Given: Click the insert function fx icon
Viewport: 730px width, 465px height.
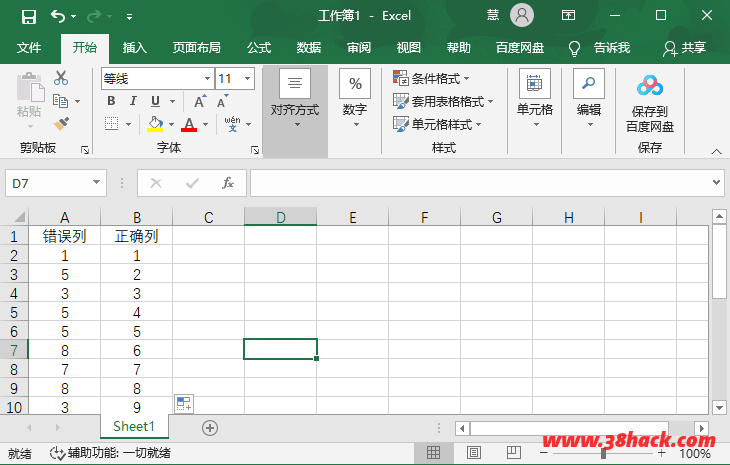Looking at the screenshot, I should pos(228,183).
